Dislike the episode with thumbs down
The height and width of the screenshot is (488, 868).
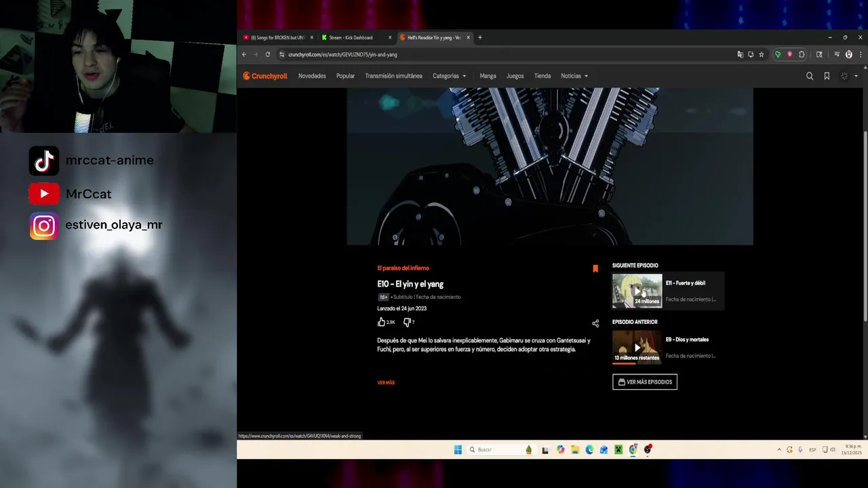click(x=407, y=322)
